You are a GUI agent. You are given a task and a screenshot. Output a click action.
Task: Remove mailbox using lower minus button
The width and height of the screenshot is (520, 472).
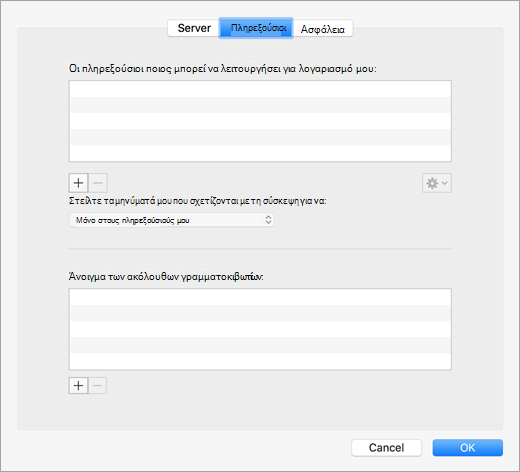point(98,386)
